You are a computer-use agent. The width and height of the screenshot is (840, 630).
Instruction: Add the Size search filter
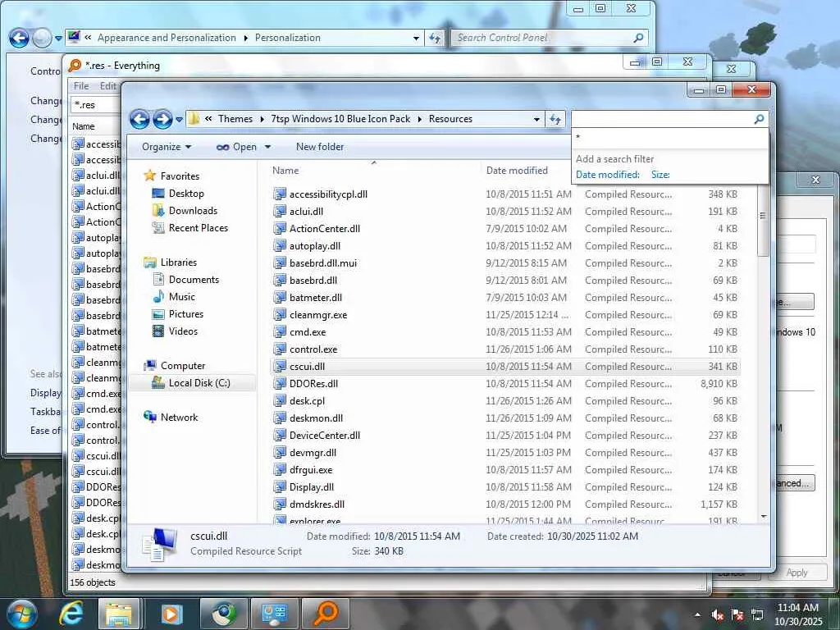click(x=660, y=175)
